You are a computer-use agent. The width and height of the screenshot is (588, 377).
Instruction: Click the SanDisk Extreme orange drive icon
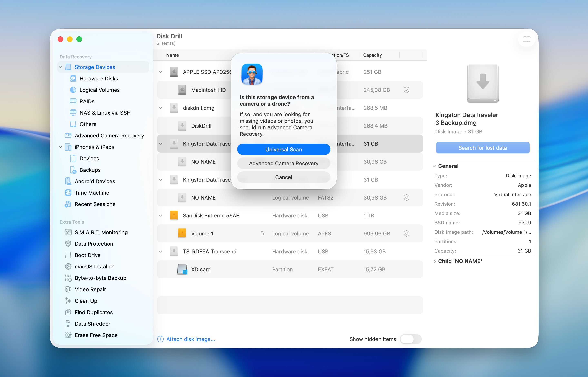tap(174, 215)
